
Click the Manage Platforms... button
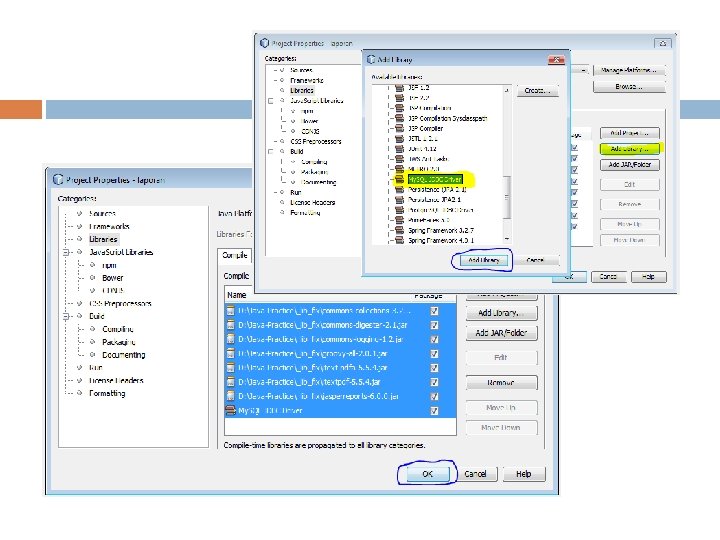coord(629,70)
